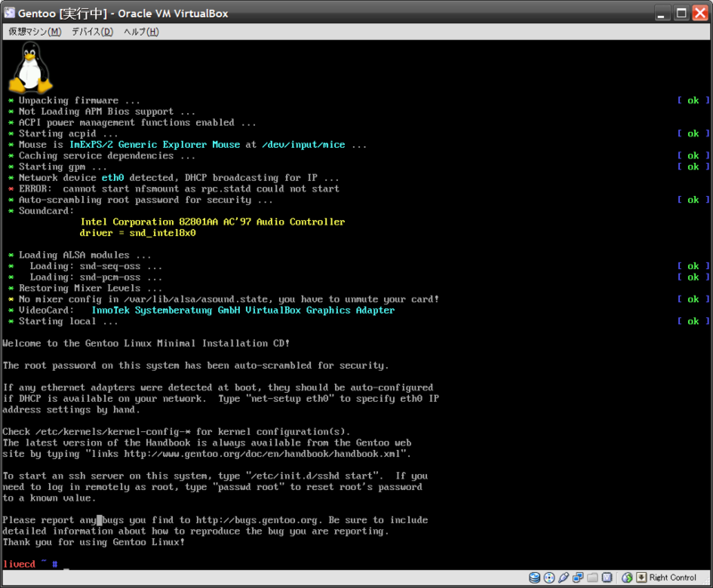This screenshot has width=713, height=588.
Task: Click the USB devices status icon
Action: click(563, 577)
